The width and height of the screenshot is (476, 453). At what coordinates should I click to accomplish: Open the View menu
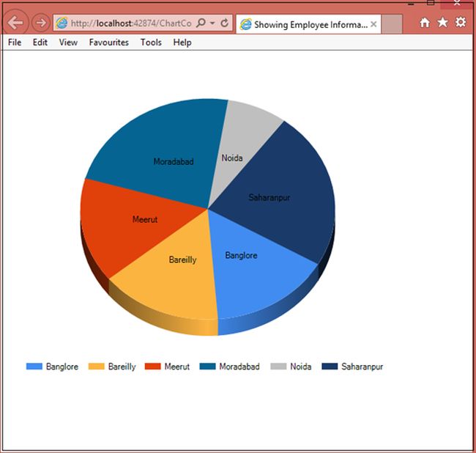(68, 43)
